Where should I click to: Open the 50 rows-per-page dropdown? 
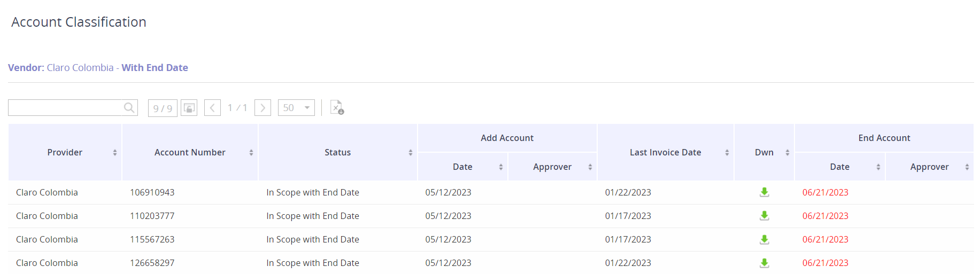coord(296,108)
